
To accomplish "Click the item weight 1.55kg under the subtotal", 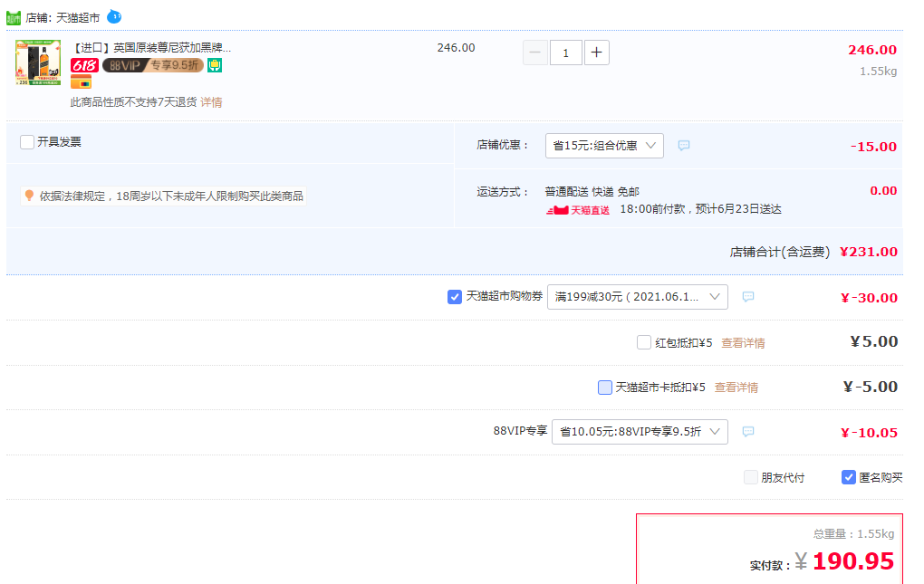I will pyautogui.click(x=878, y=72).
